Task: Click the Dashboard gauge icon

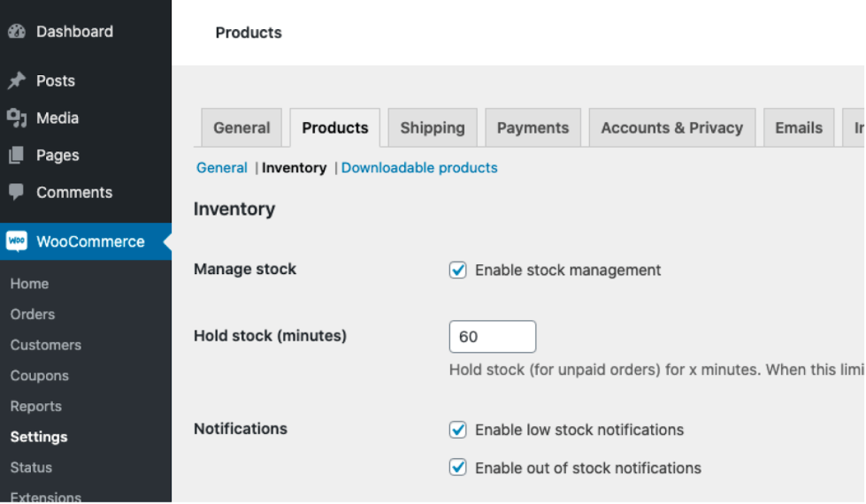Action: point(16,32)
